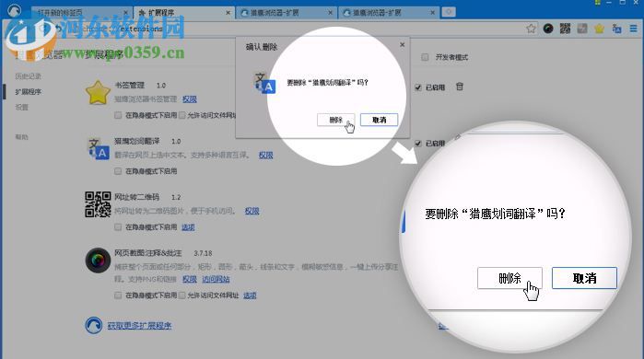The image size is (644, 359).
Task: Open the screenshot lens toolbar extension
Action: point(548,29)
